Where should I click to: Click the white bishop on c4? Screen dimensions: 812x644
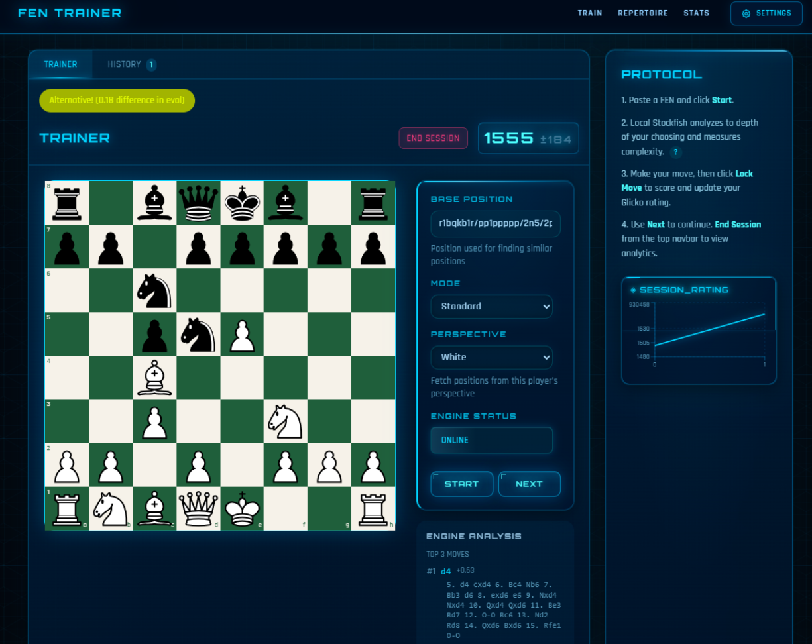pos(154,378)
